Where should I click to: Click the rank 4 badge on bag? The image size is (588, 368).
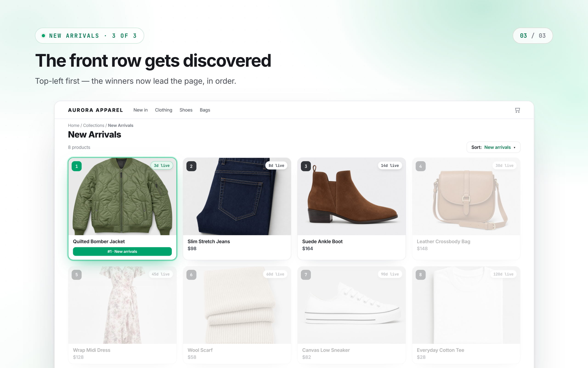point(421,166)
